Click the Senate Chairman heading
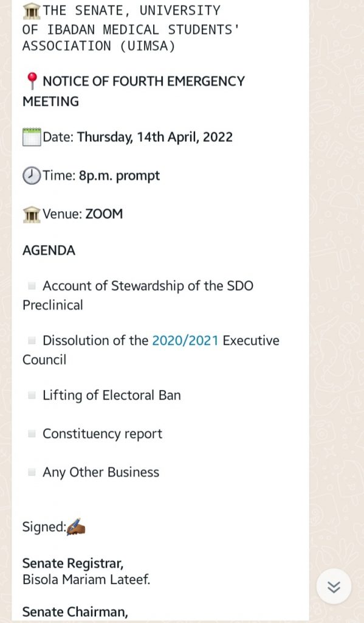The height and width of the screenshot is (623, 364). click(75, 612)
